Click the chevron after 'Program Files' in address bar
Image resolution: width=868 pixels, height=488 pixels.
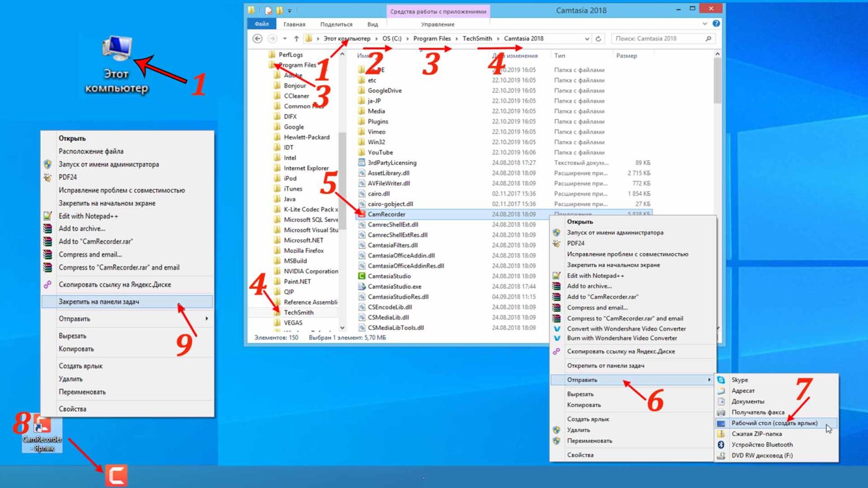coord(457,38)
